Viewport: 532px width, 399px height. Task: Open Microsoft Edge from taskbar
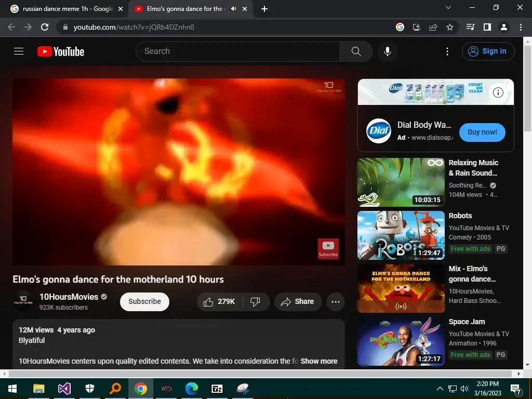point(192,389)
